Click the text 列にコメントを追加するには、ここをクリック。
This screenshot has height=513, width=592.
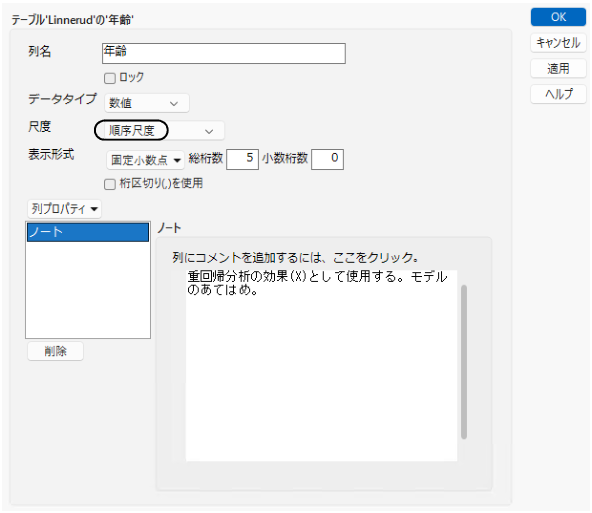tap(296, 257)
